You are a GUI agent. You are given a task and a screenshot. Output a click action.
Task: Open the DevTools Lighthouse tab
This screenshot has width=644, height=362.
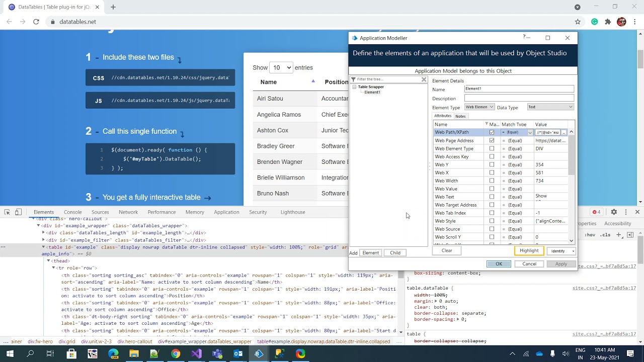(x=293, y=212)
